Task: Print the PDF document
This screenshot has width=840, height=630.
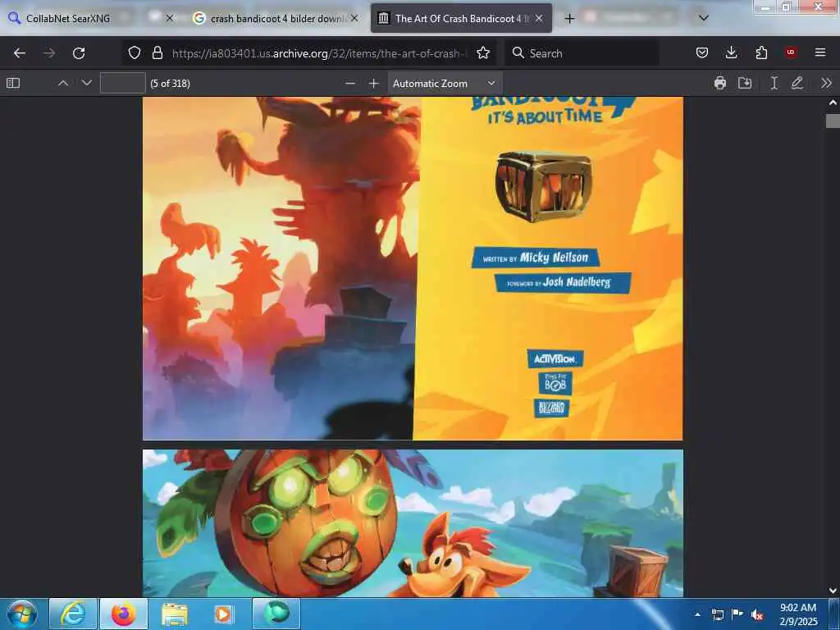Action: [x=720, y=83]
